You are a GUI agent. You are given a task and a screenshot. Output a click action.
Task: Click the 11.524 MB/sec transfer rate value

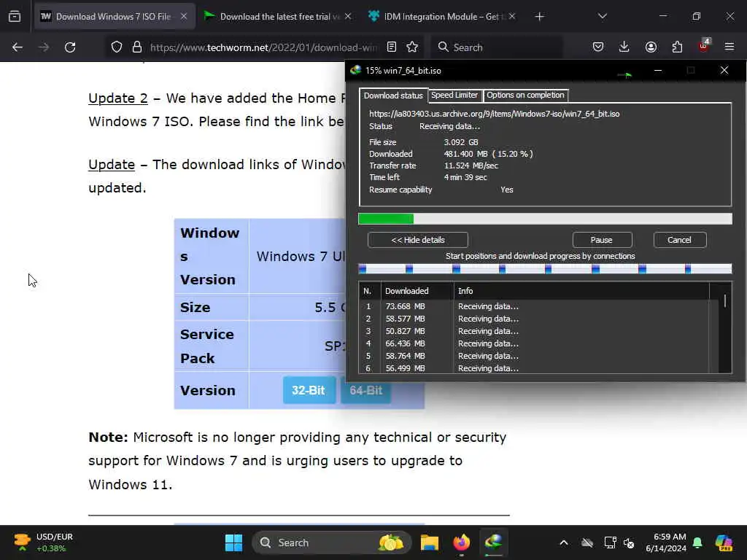pyautogui.click(x=471, y=166)
